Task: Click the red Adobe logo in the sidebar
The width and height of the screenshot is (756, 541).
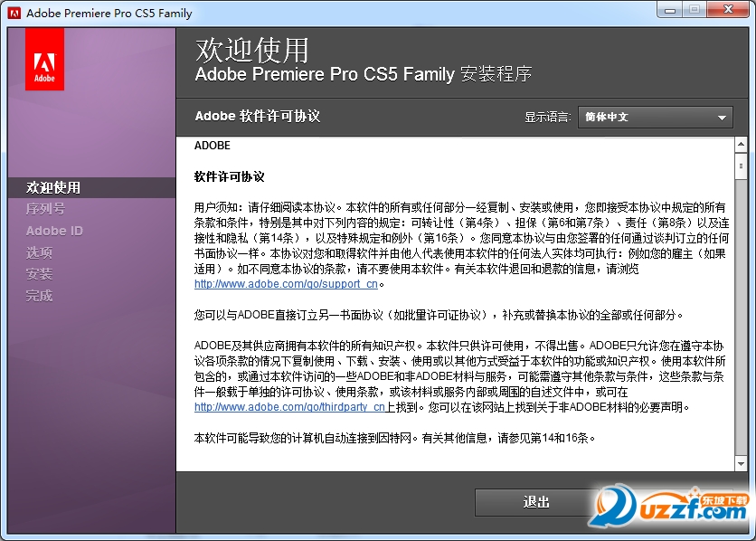Action: click(x=44, y=60)
